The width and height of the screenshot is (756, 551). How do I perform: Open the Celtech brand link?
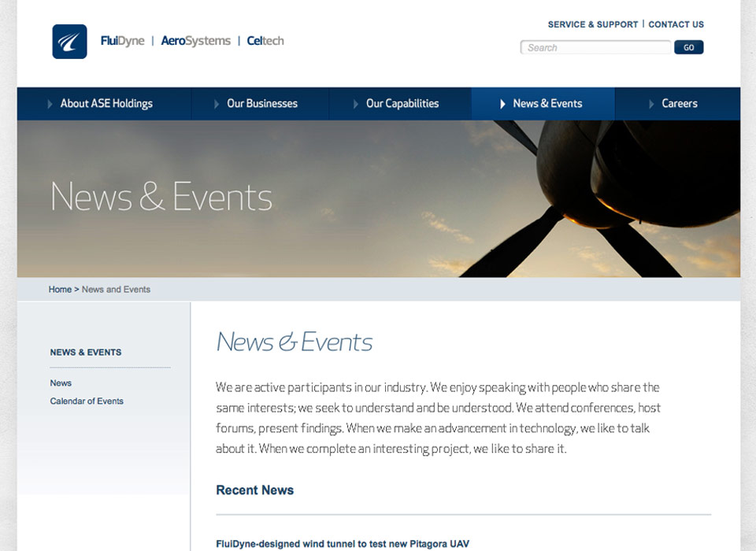click(x=265, y=41)
